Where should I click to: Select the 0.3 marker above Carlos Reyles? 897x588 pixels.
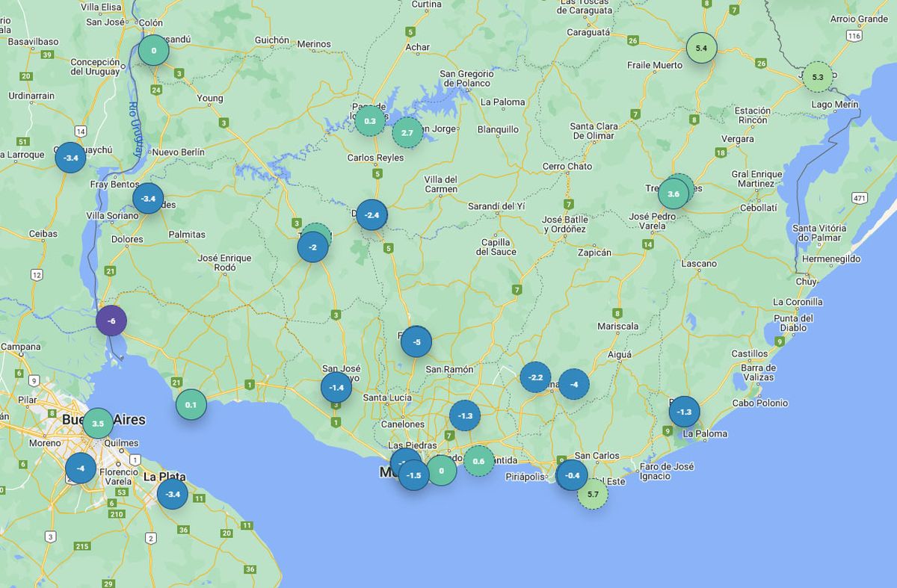click(369, 121)
